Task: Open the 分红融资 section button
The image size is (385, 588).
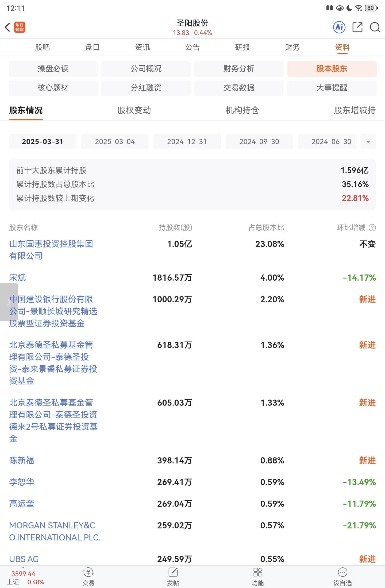Action: 146,88
